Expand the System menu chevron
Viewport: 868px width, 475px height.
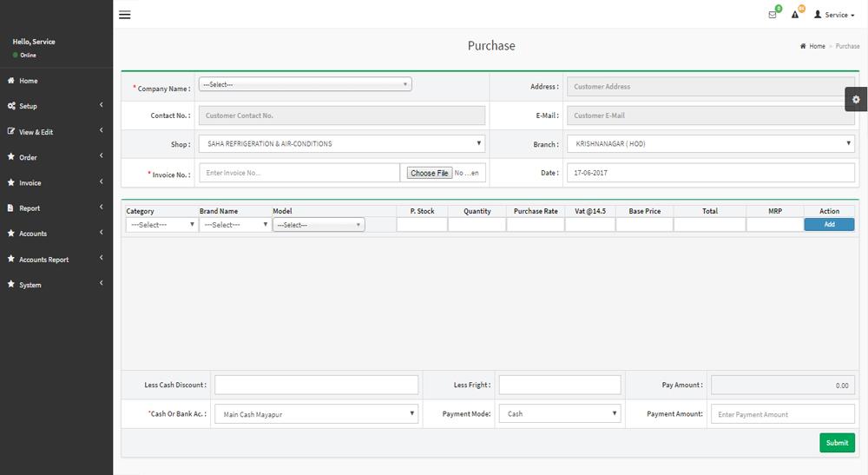coord(102,283)
